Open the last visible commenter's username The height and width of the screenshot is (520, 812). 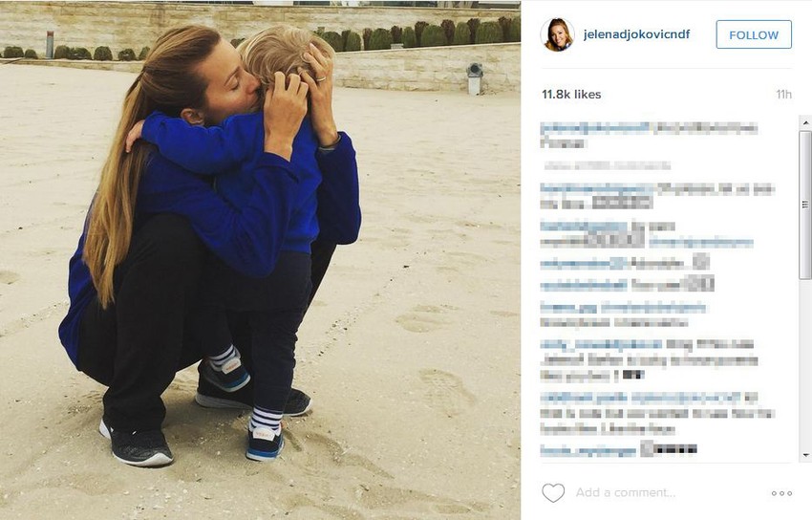point(588,450)
